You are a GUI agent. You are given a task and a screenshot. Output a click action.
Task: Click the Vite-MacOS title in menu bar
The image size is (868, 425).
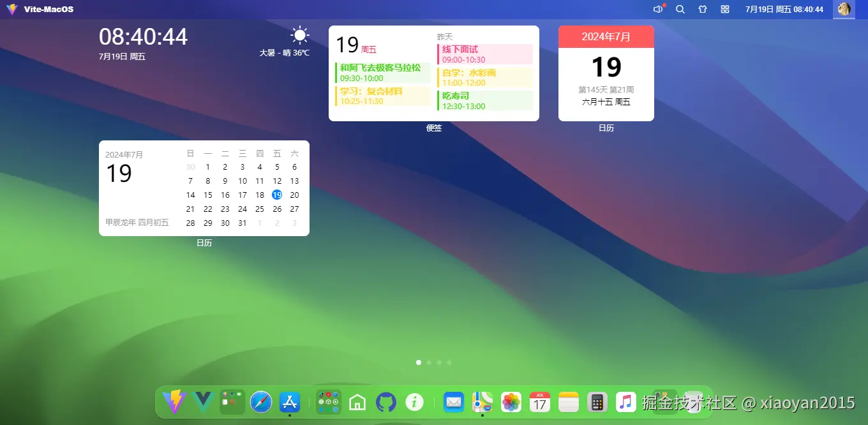point(49,10)
